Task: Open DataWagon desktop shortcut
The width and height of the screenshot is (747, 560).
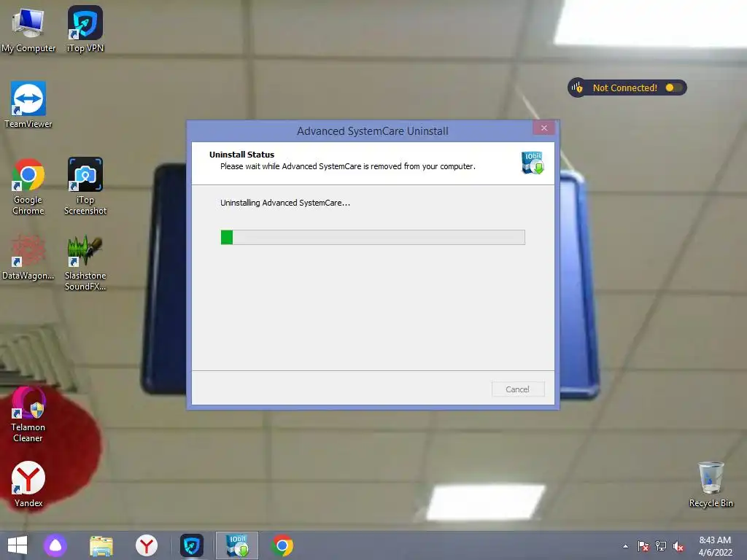Action: 28,257
